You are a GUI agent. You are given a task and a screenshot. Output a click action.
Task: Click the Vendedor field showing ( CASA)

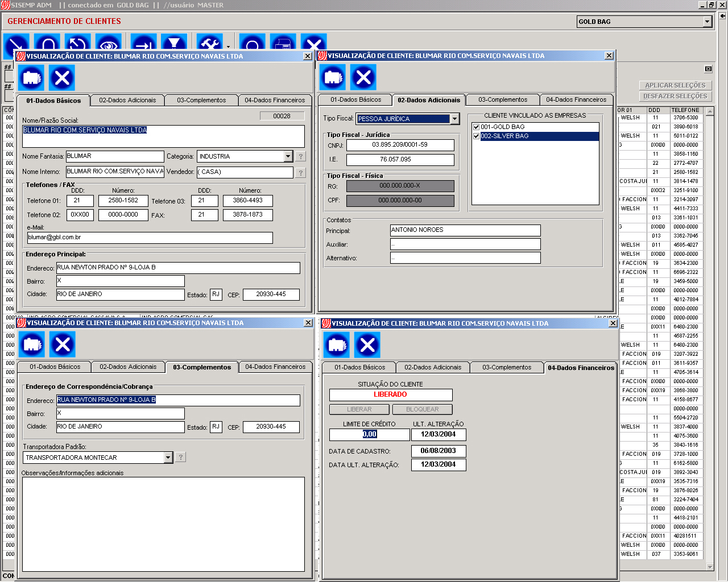pos(245,172)
